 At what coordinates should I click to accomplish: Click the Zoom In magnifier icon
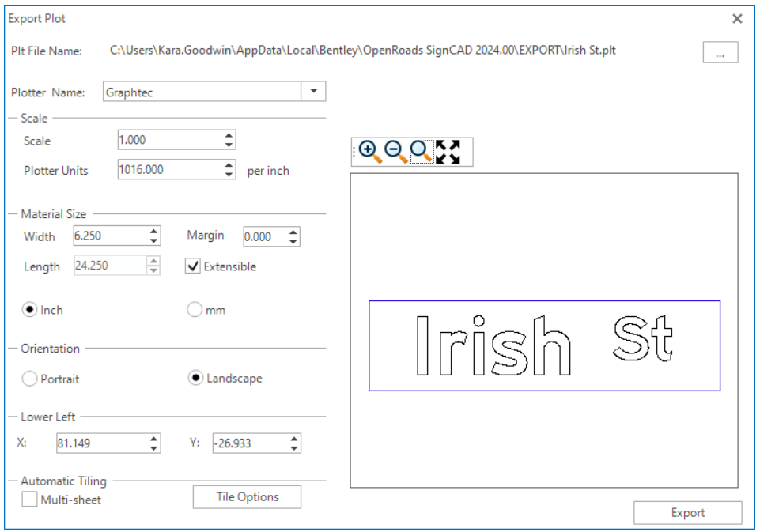point(370,152)
